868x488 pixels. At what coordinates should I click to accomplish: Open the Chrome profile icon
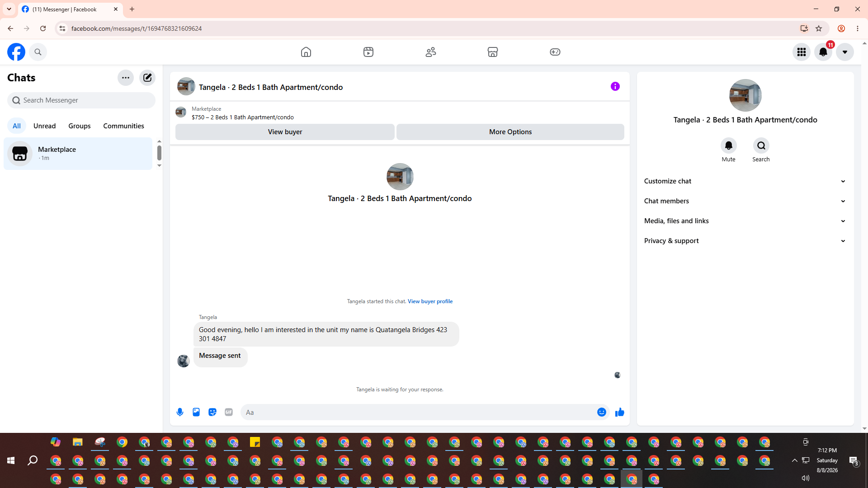click(x=841, y=28)
